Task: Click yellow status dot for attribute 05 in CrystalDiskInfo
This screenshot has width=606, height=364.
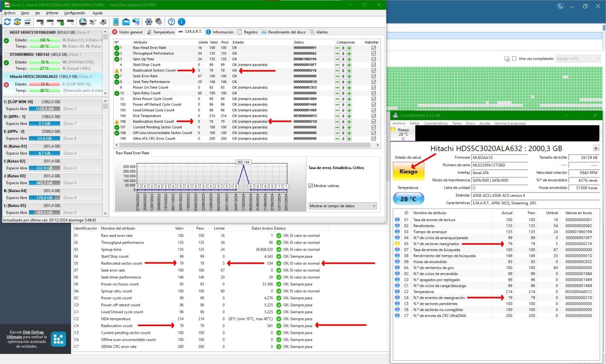Action: point(397,244)
